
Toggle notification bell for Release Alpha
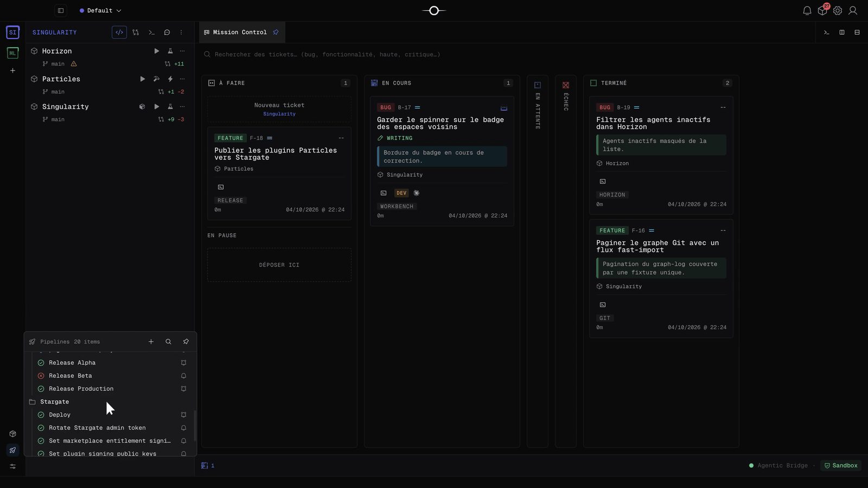click(183, 363)
